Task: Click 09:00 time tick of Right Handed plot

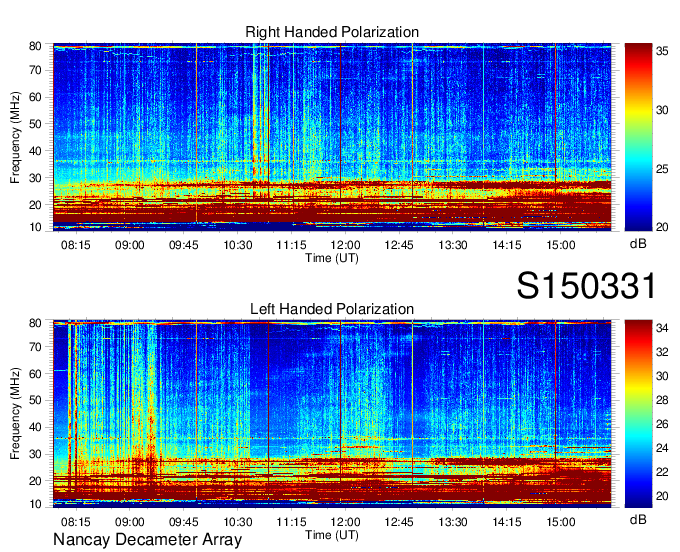Action: pyautogui.click(x=130, y=245)
